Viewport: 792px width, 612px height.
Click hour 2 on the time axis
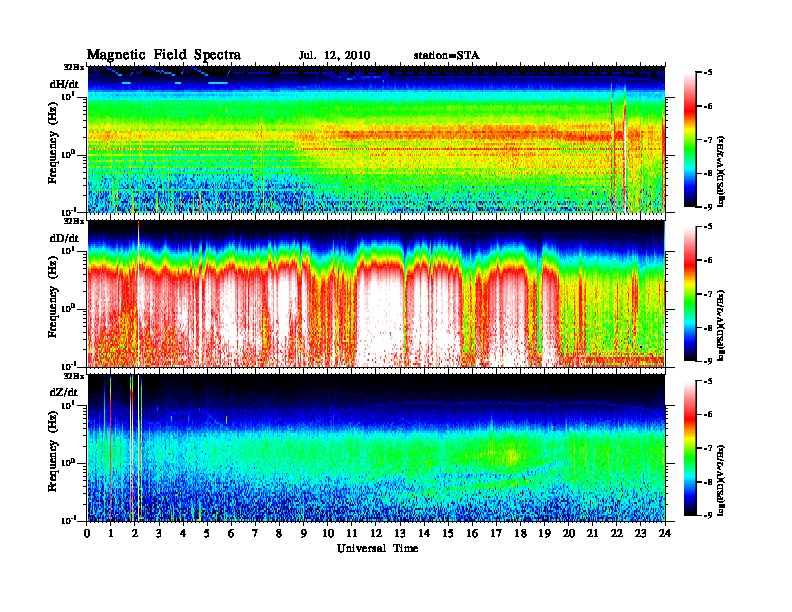click(135, 533)
